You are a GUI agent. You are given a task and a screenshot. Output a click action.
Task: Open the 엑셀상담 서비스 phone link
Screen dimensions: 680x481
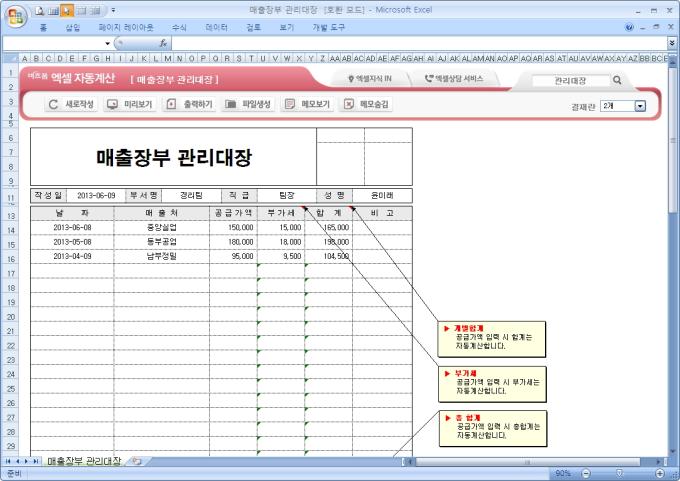(x=454, y=79)
